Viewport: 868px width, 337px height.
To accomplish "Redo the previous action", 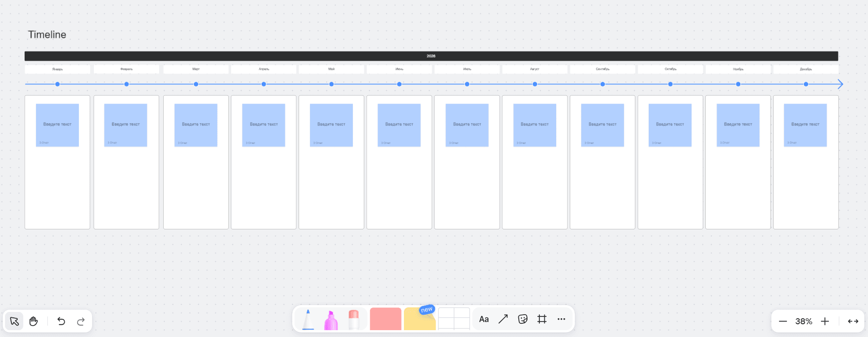I will click(81, 321).
